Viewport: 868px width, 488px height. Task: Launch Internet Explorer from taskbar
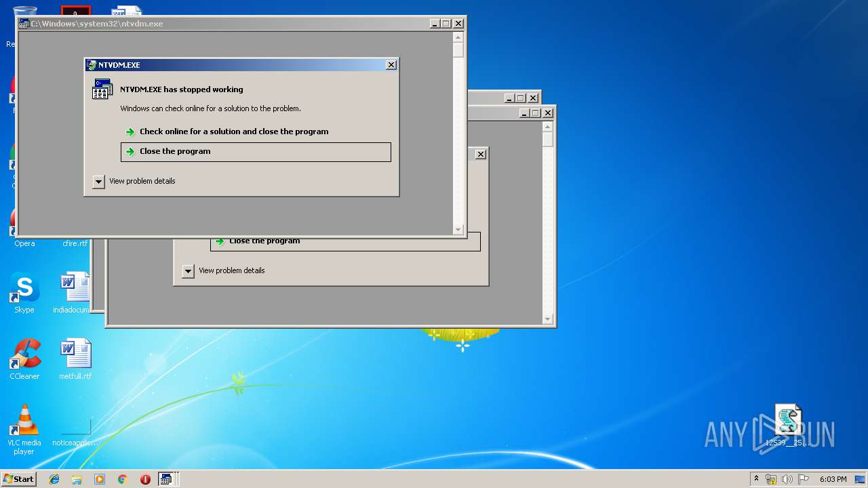point(54,479)
